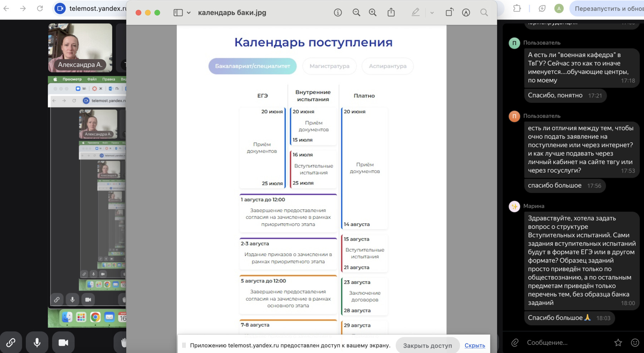Go back in the browser

6,8
